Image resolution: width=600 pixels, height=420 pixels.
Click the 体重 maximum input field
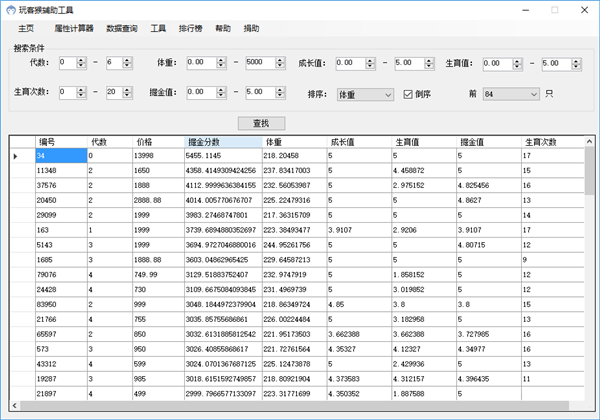(267, 63)
